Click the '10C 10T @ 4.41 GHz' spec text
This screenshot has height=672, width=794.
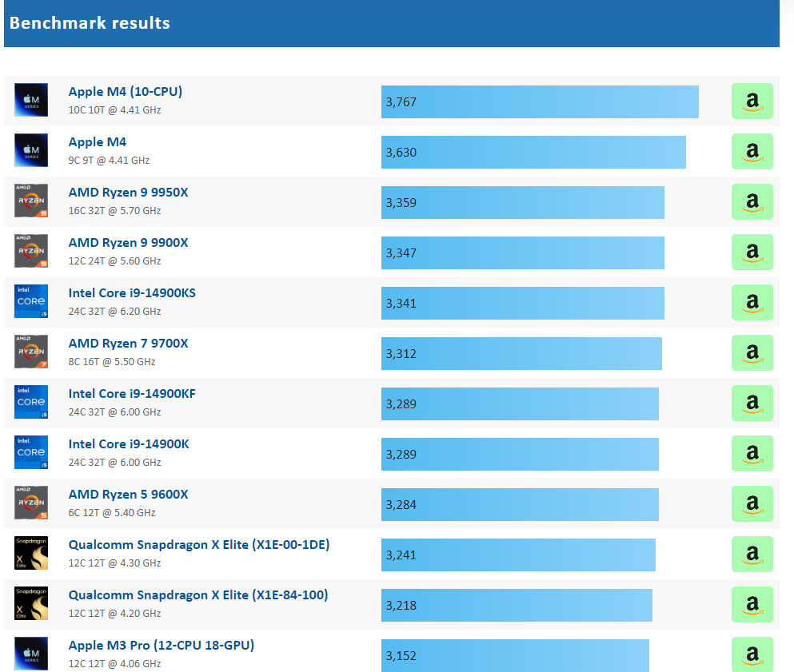(x=114, y=109)
